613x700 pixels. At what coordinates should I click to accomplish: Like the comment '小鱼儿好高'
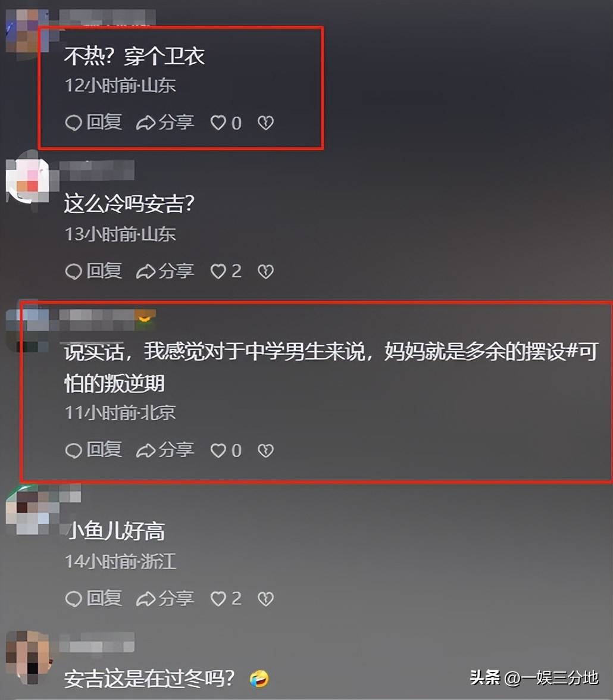click(x=226, y=599)
